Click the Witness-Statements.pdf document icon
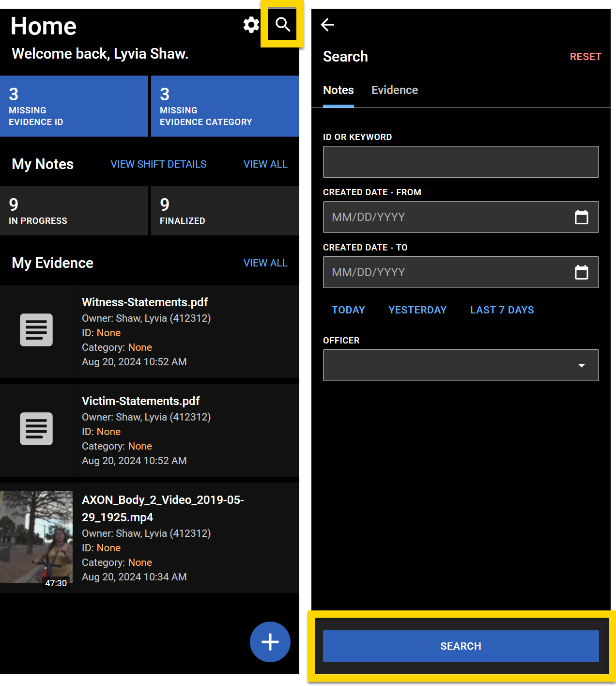Screen dimensions: 616x686 (x=36, y=330)
